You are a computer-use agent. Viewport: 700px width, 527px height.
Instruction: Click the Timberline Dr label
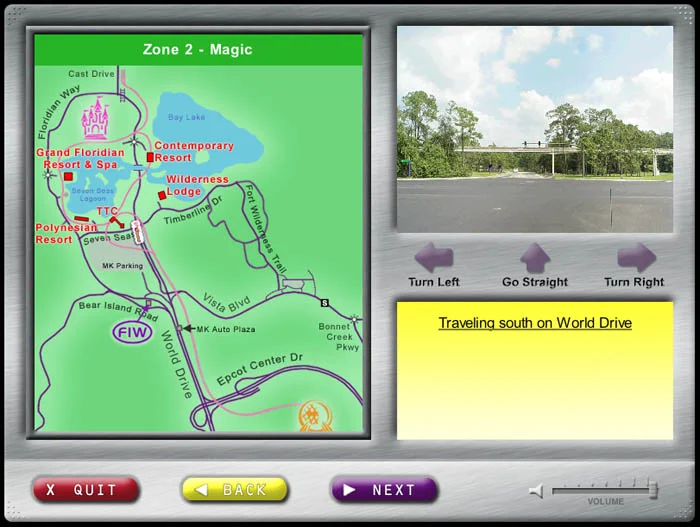coord(193,210)
